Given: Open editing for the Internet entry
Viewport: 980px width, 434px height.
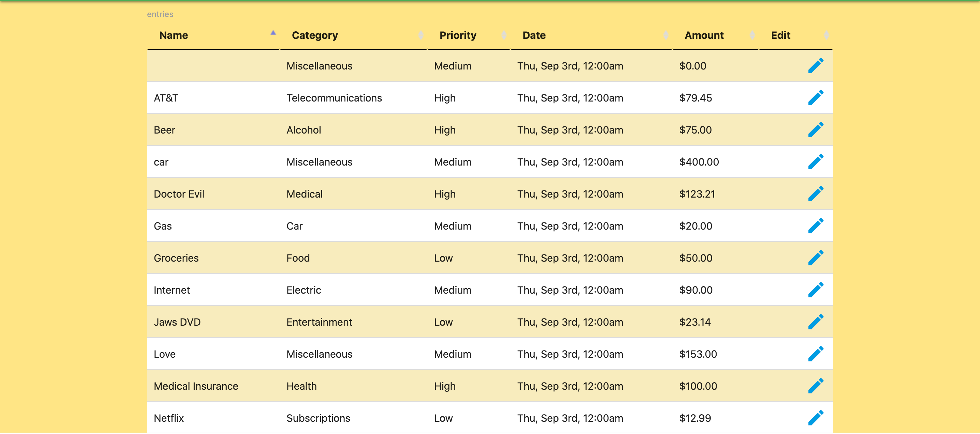Looking at the screenshot, I should coord(816,290).
